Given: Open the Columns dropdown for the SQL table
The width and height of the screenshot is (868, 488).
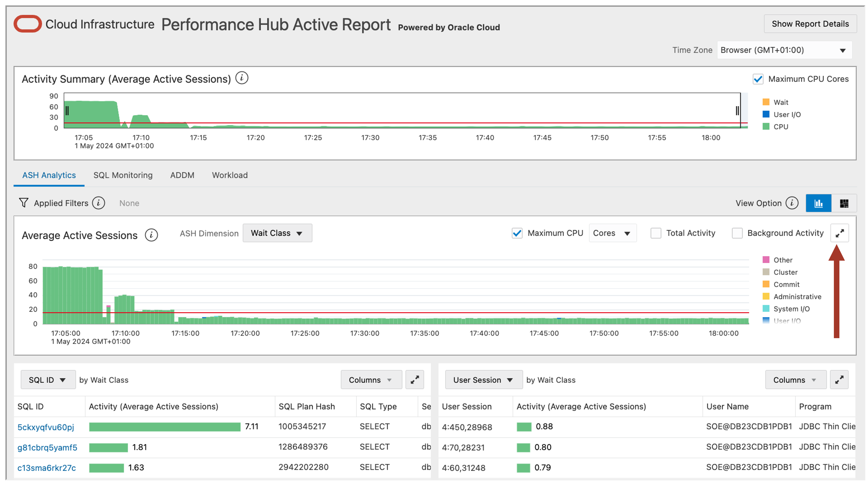Looking at the screenshot, I should click(x=371, y=380).
